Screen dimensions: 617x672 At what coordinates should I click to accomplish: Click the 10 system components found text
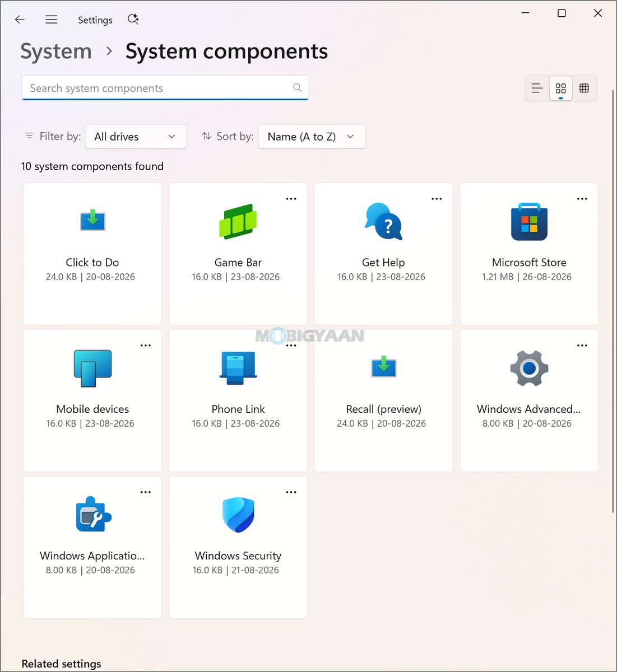coord(92,166)
